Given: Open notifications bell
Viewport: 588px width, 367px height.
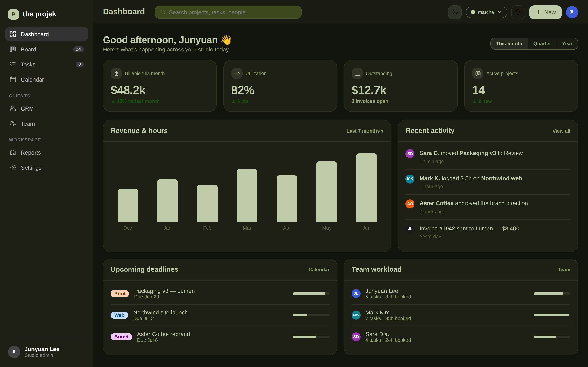Looking at the screenshot, I should pyautogui.click(x=518, y=12).
